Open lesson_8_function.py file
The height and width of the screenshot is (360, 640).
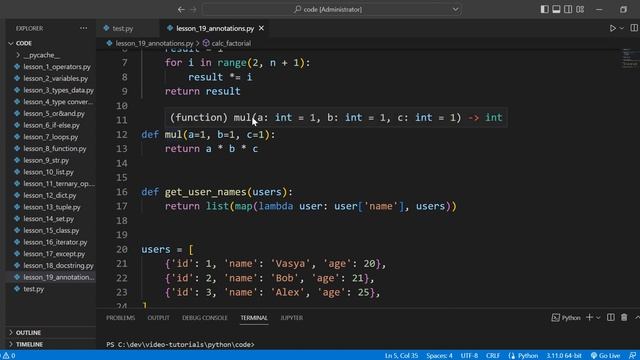tap(55, 149)
